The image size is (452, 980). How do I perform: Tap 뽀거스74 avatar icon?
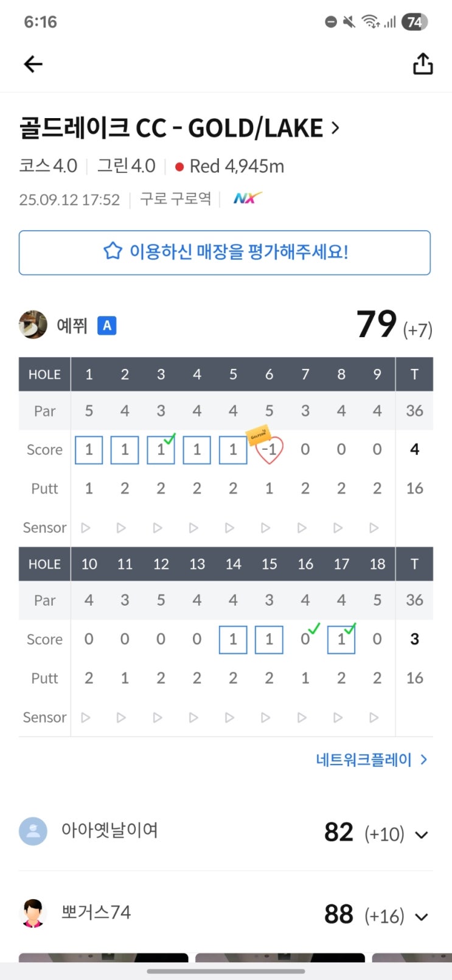(x=33, y=912)
